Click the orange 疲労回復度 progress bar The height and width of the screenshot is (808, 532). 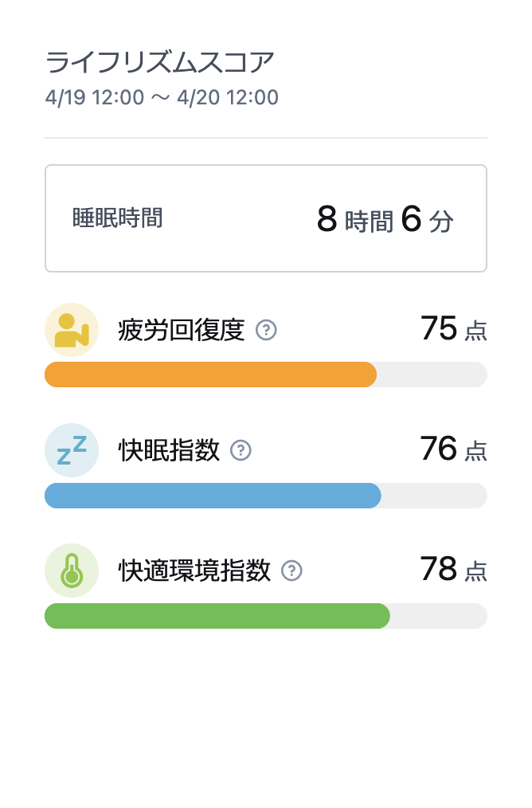point(266,375)
